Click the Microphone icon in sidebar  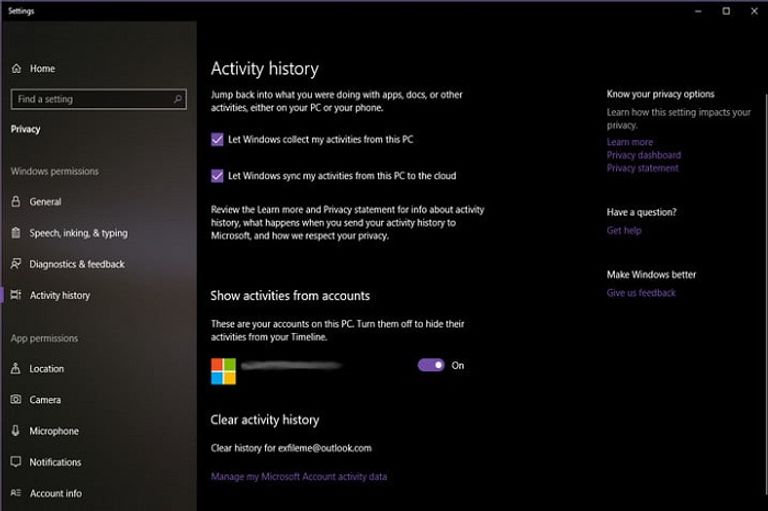pyautogui.click(x=16, y=431)
